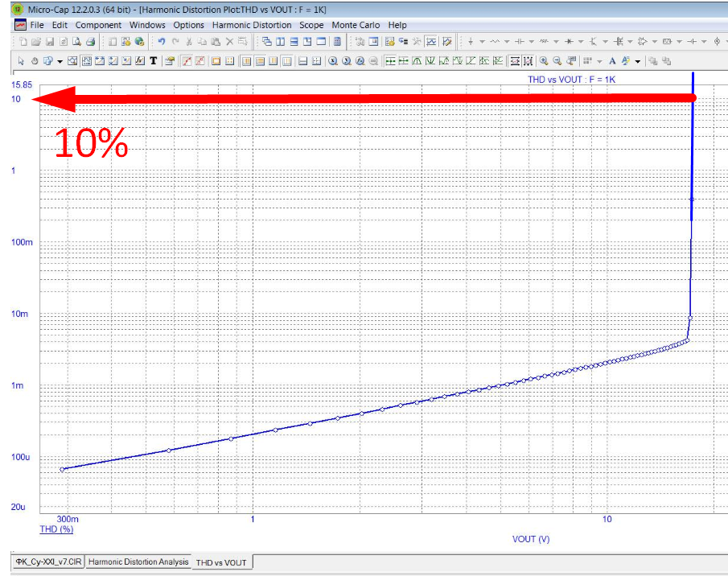Undo the last action
The image size is (728, 576).
coord(161,42)
